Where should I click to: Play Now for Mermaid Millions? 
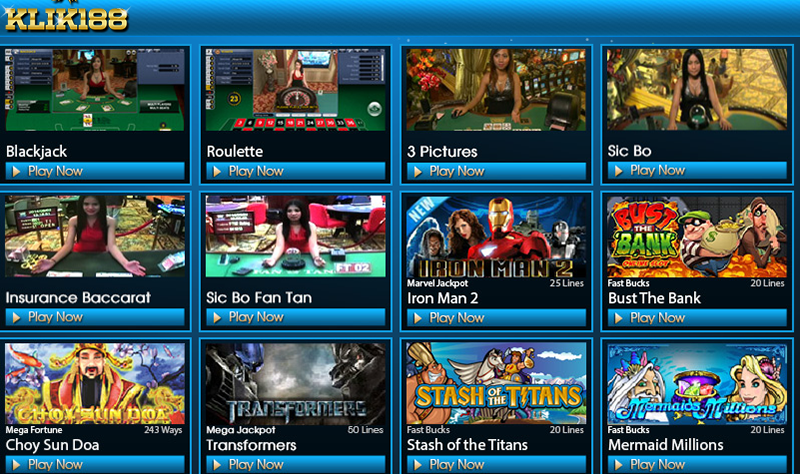click(697, 465)
